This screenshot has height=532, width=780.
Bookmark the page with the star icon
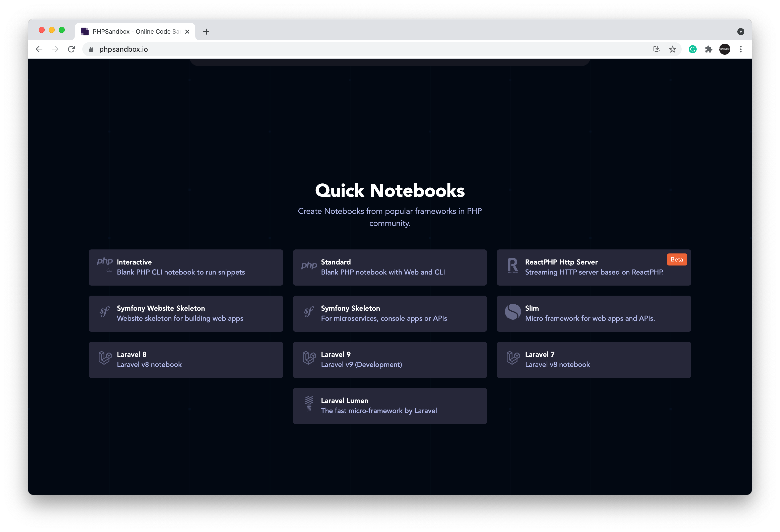coord(673,49)
